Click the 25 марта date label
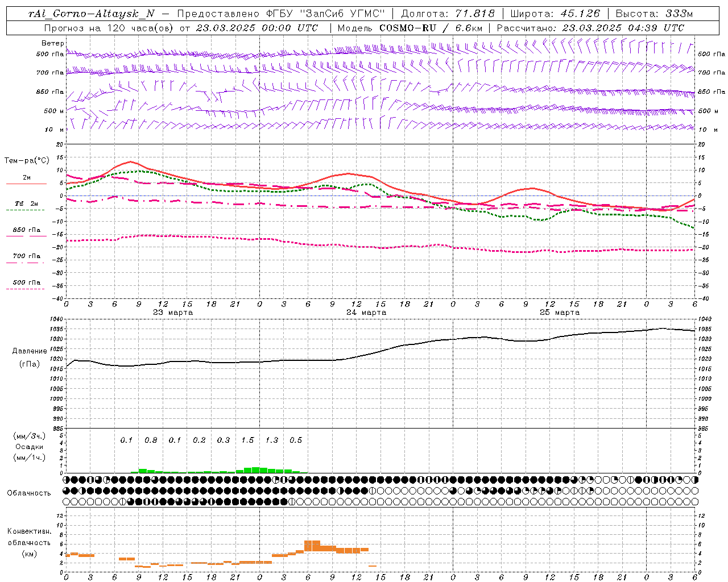This screenshot has height=582, width=728. [560, 313]
